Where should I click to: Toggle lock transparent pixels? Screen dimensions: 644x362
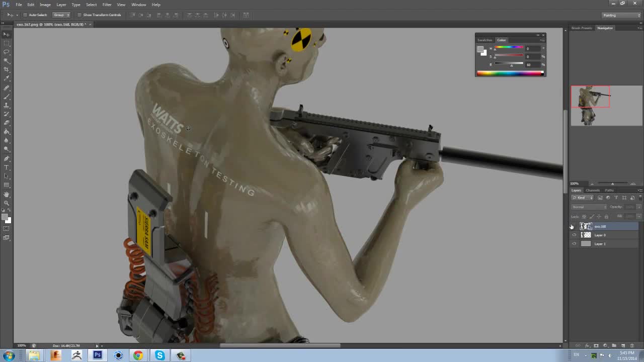pyautogui.click(x=584, y=216)
